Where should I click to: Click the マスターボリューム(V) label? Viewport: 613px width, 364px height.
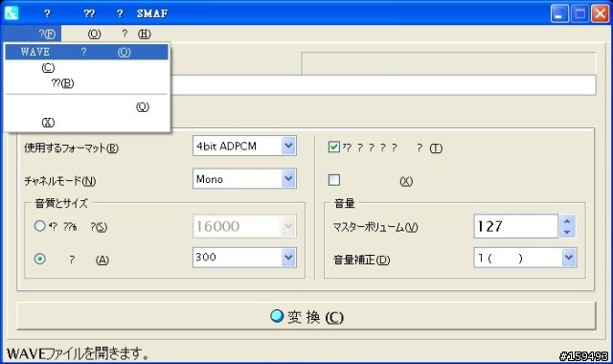375,227
